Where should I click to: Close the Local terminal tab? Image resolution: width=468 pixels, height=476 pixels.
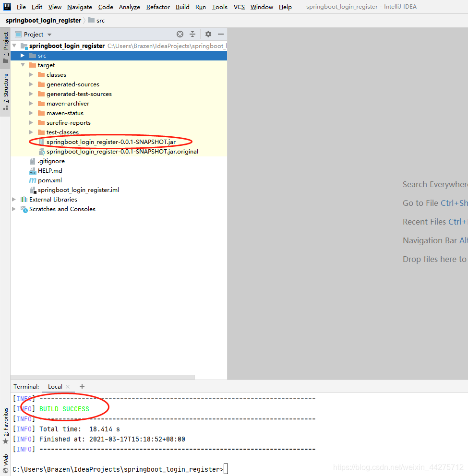click(68, 387)
